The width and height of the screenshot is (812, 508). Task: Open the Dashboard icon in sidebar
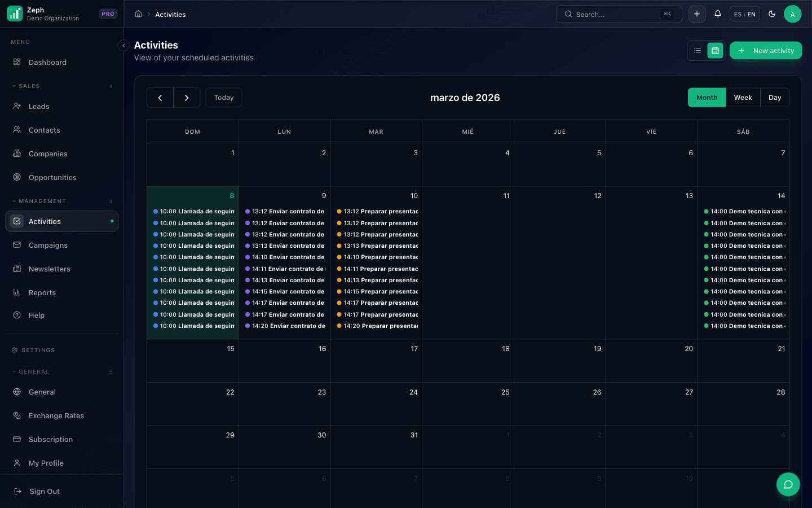(17, 62)
